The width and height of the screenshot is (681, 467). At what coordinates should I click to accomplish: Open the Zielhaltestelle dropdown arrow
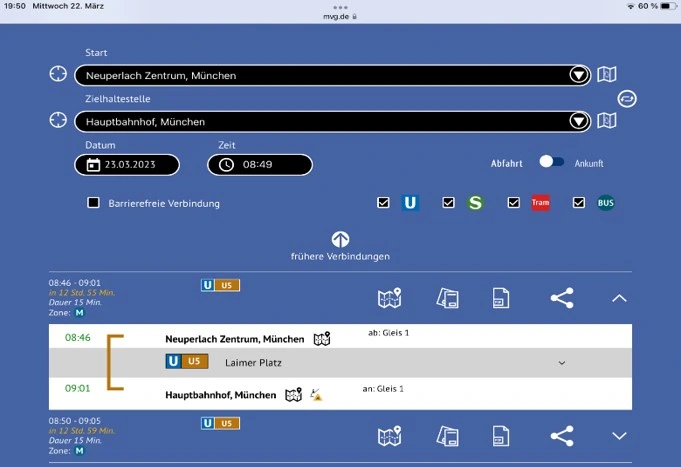coord(578,121)
